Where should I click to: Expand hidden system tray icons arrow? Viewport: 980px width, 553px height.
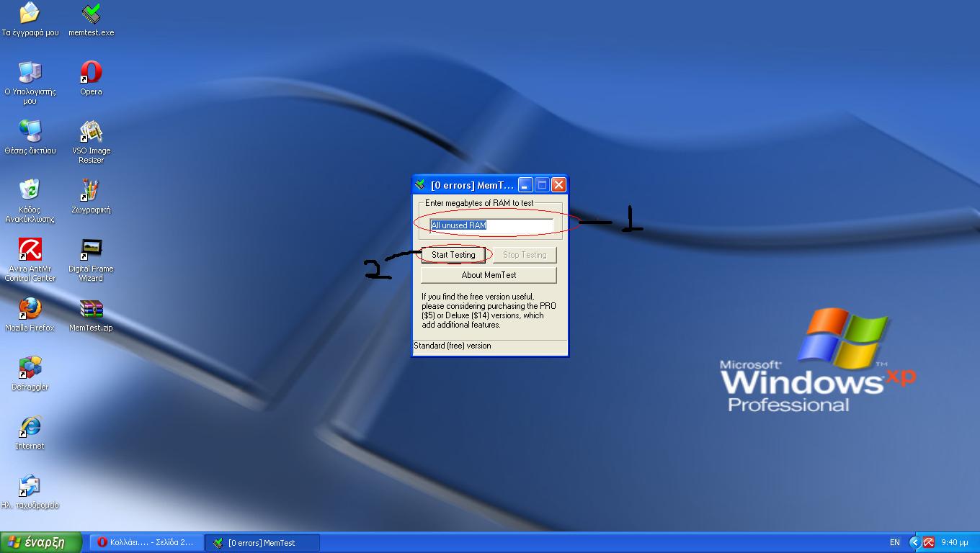click(x=915, y=542)
